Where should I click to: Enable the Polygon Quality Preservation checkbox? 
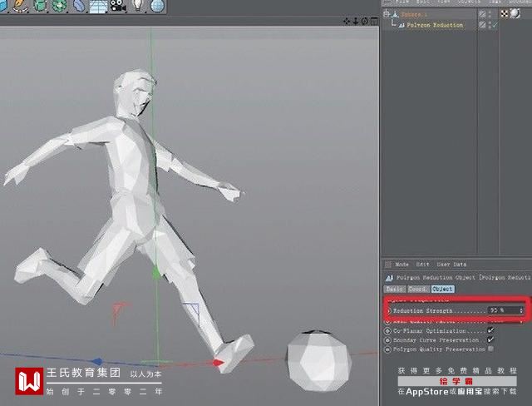click(x=490, y=349)
